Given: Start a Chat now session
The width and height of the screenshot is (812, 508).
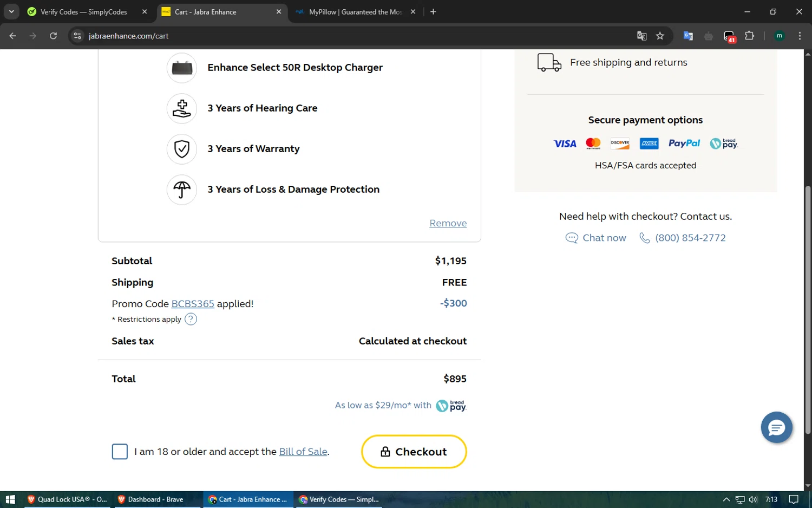Looking at the screenshot, I should click(x=596, y=238).
